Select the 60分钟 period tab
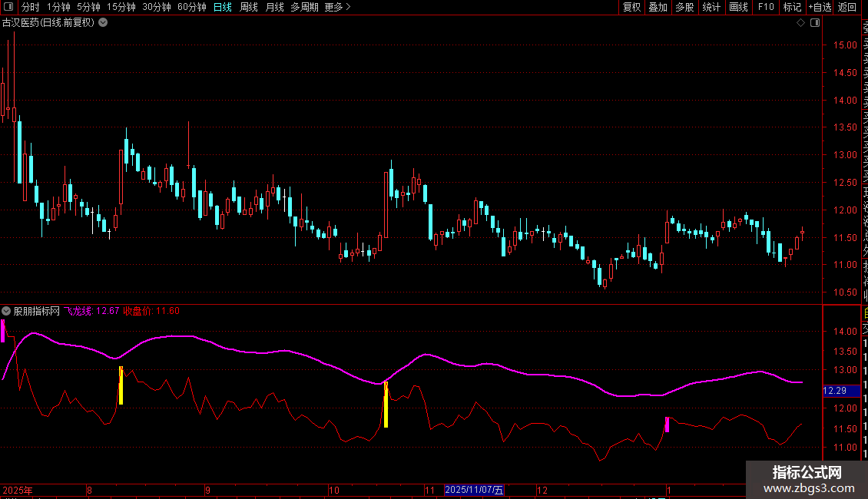The width and height of the screenshot is (868, 499). tap(192, 7)
